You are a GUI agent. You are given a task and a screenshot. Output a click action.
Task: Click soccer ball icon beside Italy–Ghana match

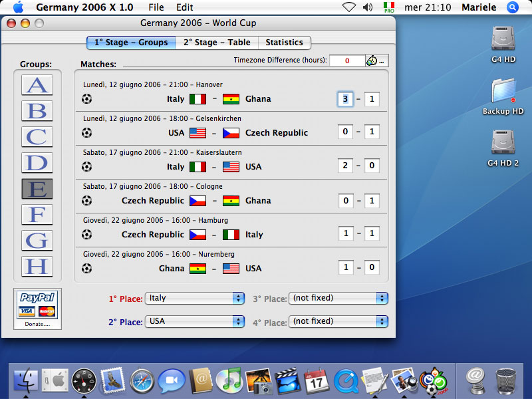click(86, 99)
